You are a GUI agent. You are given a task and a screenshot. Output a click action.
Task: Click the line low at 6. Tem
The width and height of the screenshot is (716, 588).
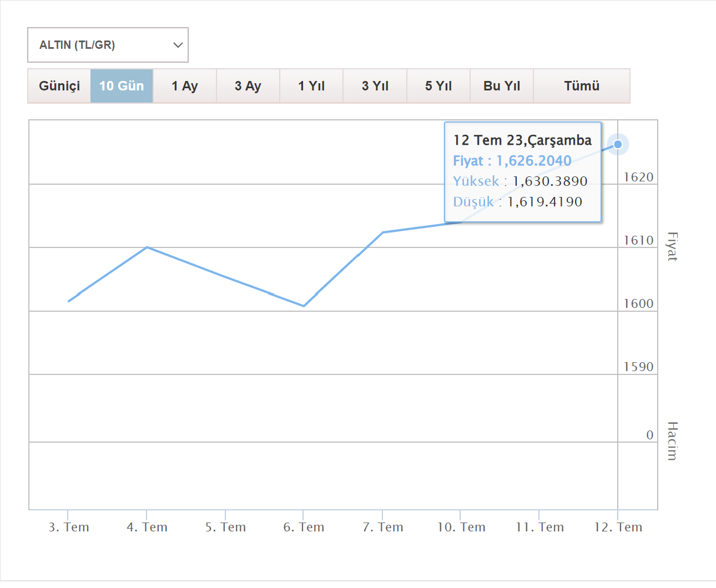tap(304, 306)
